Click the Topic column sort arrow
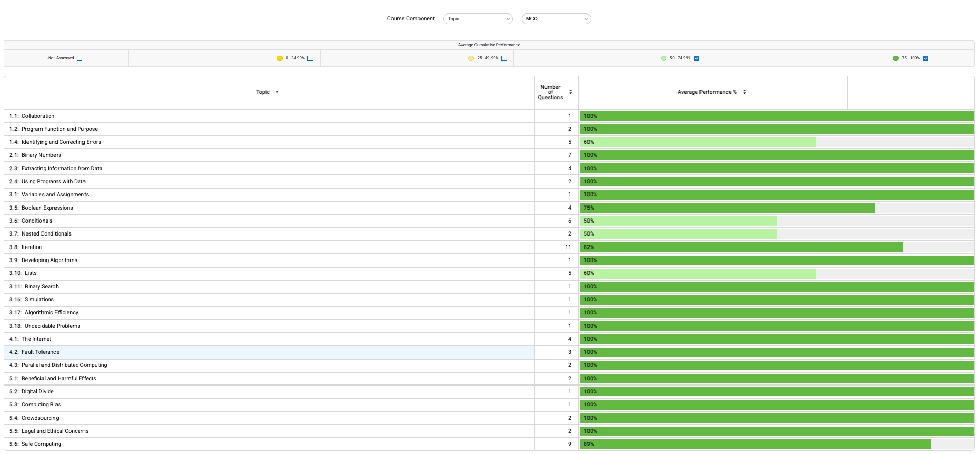This screenshot has height=454, width=980. (277, 92)
